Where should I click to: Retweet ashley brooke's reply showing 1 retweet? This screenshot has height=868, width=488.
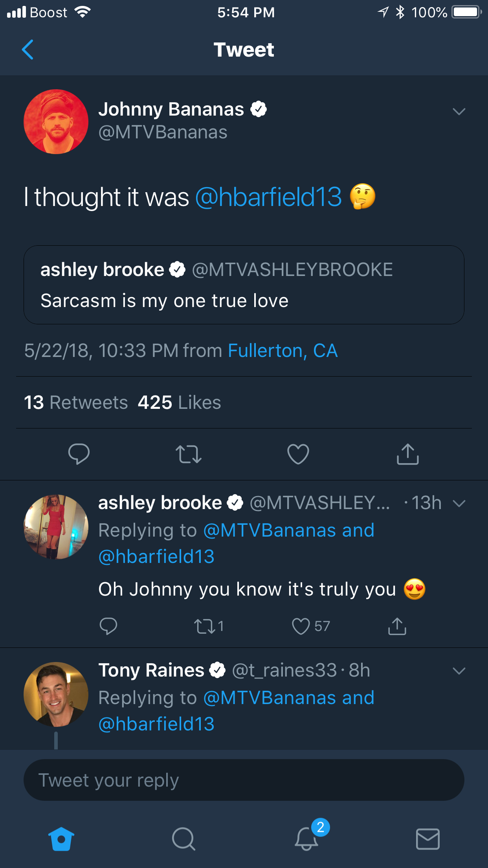click(209, 626)
